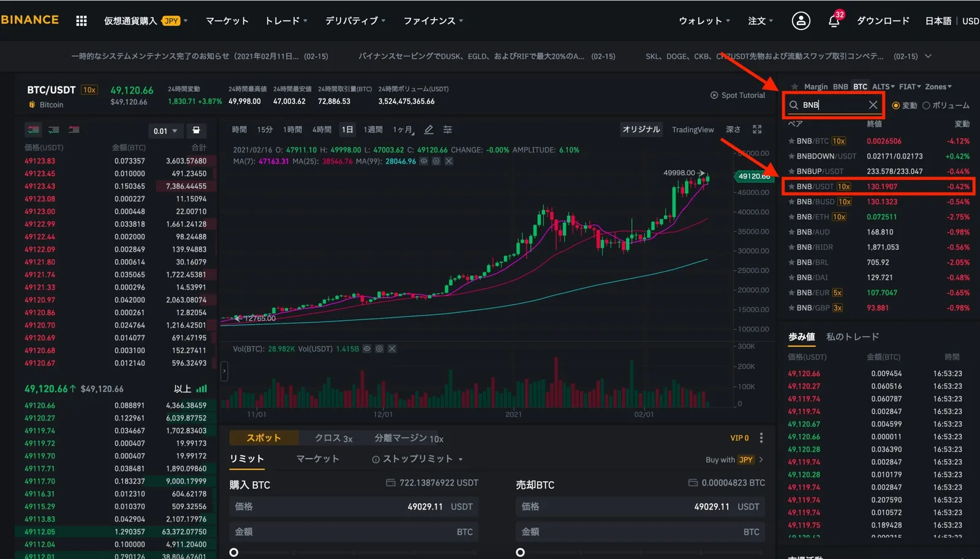Screen dimensions: 980x559
Task: Play the Spot Tutorial video icon
Action: click(x=714, y=96)
